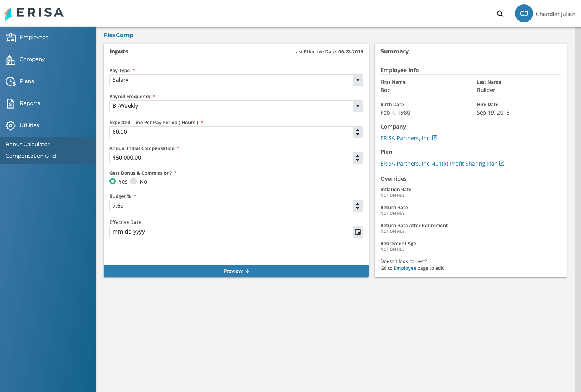This screenshot has width=581, height=392.
Task: Click the first name value 'Bob'
Action: [386, 90]
